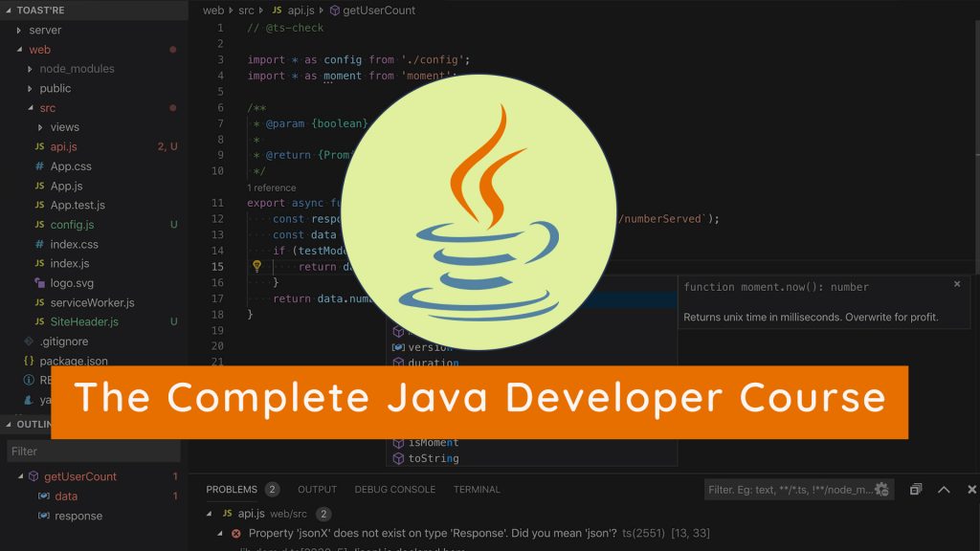The width and height of the screenshot is (980, 551).
Task: Trigger the quick fix lightbulb on line 15
Action: pos(256,267)
